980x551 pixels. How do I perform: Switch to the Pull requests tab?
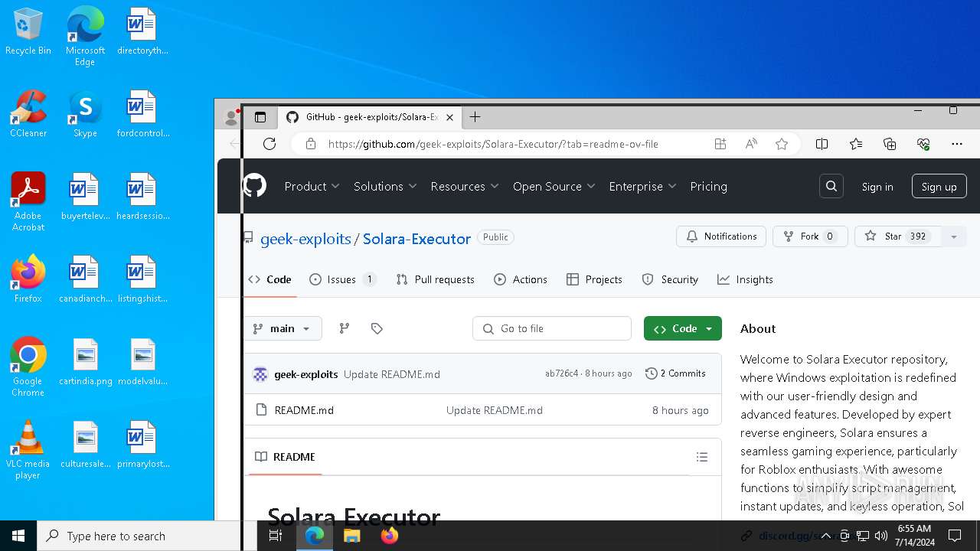436,279
